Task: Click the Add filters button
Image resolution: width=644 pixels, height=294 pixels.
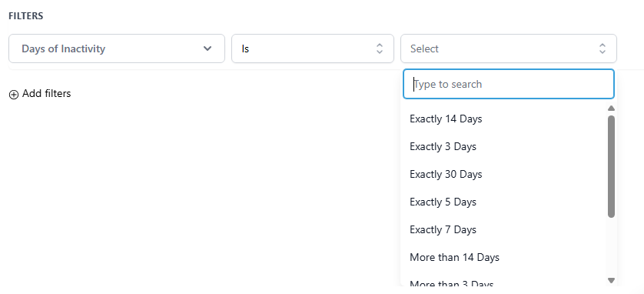Action: 40,94
